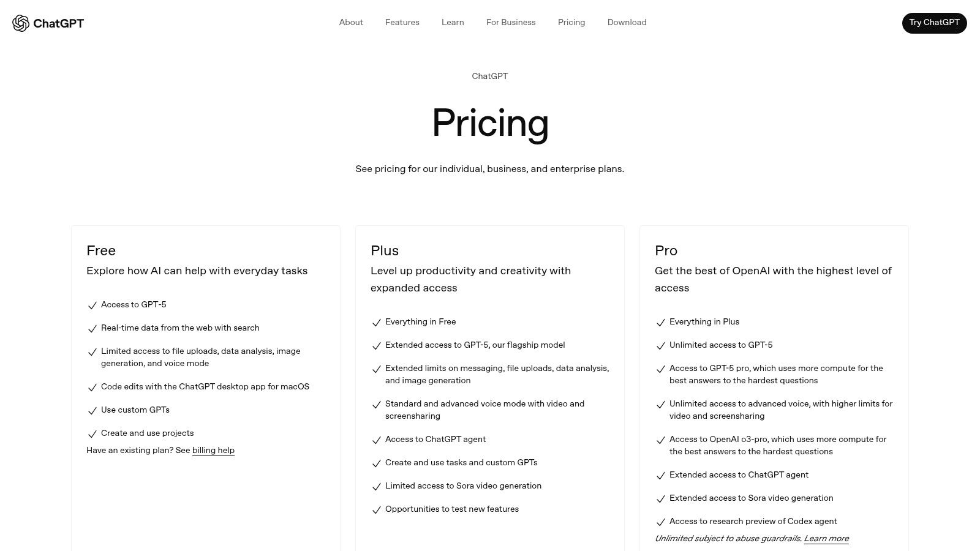Open the For Business menu
Viewport: 980px width, 551px height.
point(511,22)
